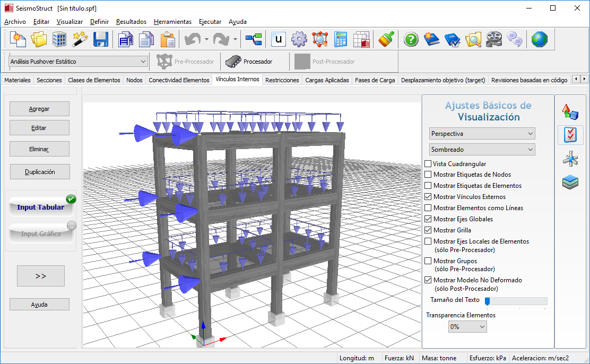Adjust the Tamaño del Texto slider
The height and width of the screenshot is (364, 590).
coord(488,301)
